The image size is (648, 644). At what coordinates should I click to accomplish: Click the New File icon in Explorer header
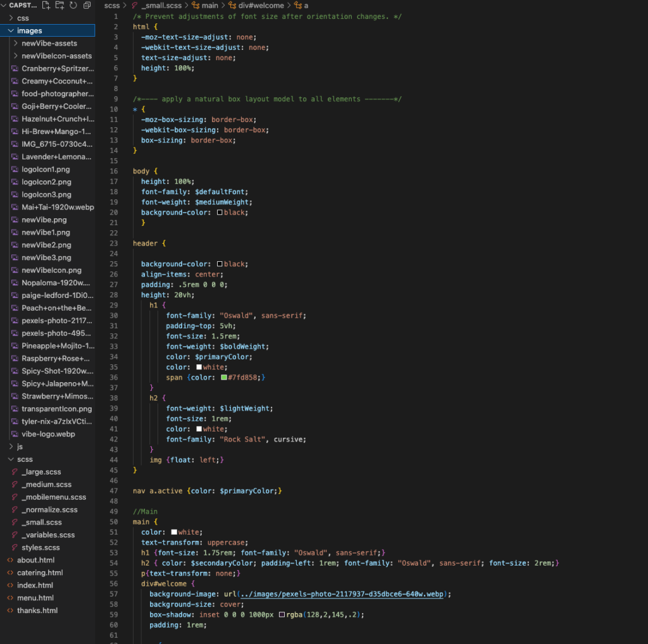pyautogui.click(x=46, y=6)
